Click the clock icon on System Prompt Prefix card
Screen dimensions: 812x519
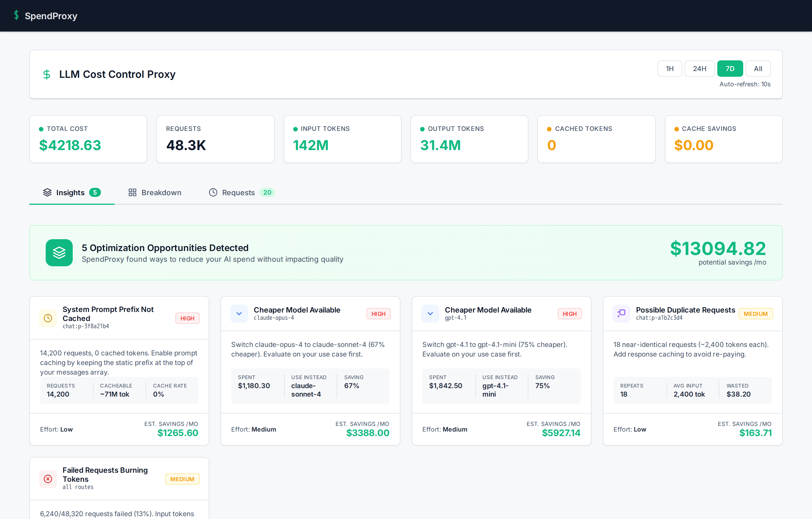click(48, 318)
